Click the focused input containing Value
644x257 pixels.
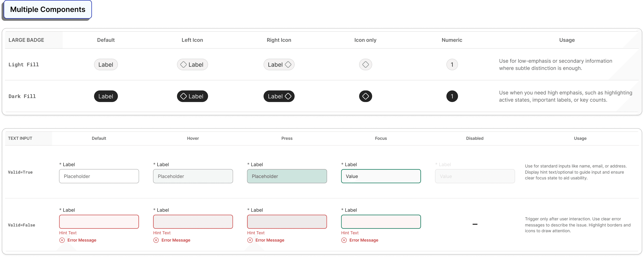click(381, 176)
